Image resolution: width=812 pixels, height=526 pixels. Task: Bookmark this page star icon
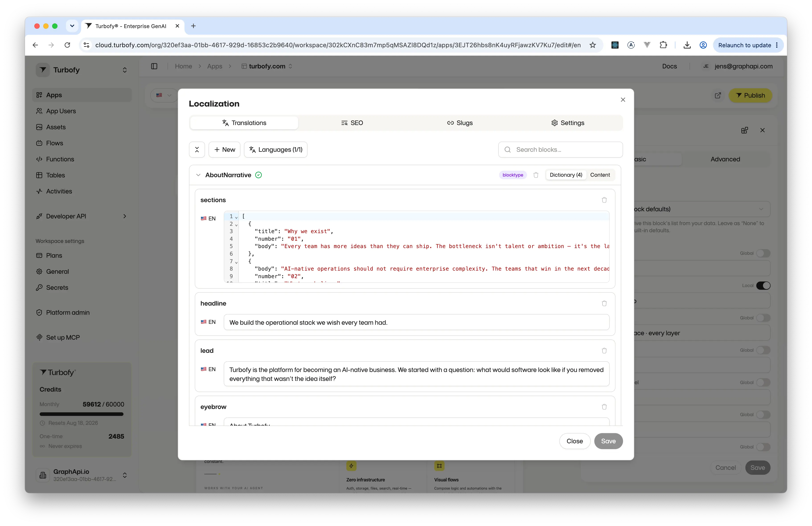(x=593, y=45)
